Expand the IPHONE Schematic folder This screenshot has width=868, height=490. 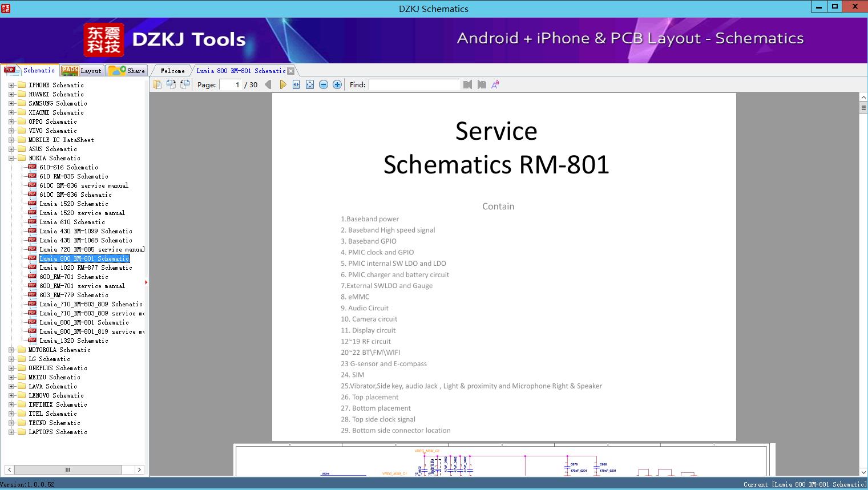[x=11, y=85]
